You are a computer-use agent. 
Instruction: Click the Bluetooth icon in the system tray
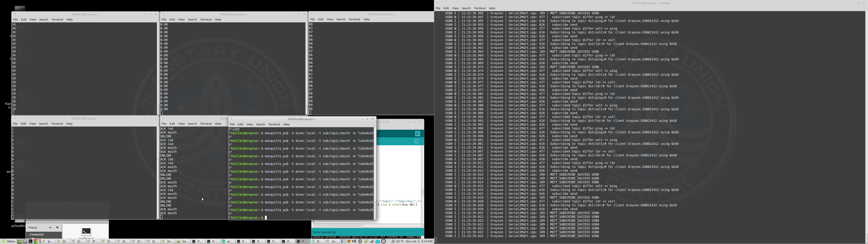click(x=360, y=242)
